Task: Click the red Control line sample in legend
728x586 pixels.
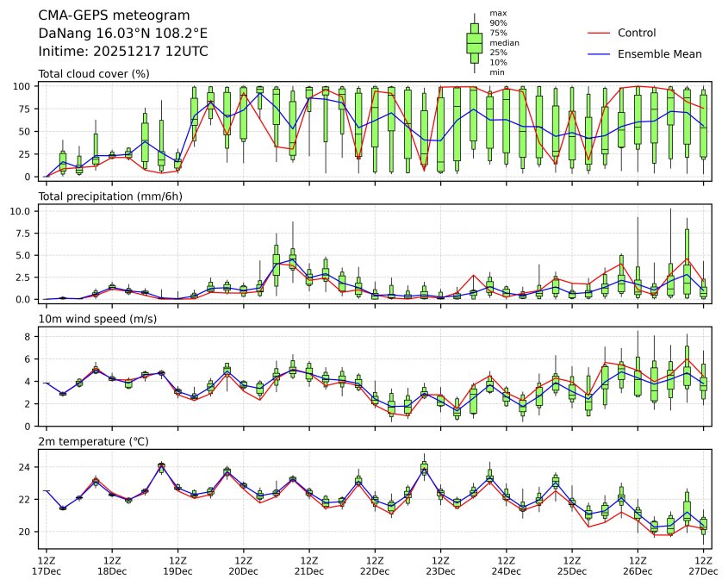Action: (598, 33)
